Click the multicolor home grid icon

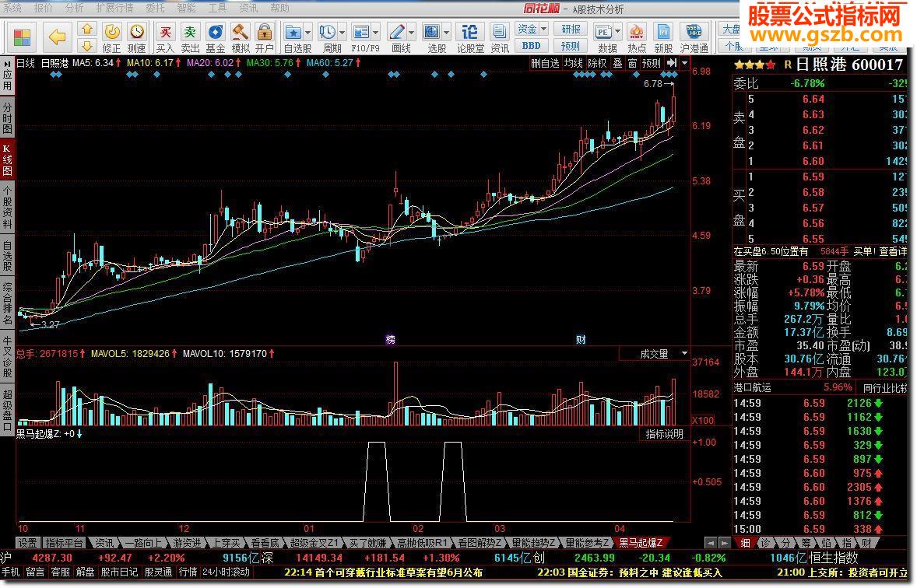point(22,38)
